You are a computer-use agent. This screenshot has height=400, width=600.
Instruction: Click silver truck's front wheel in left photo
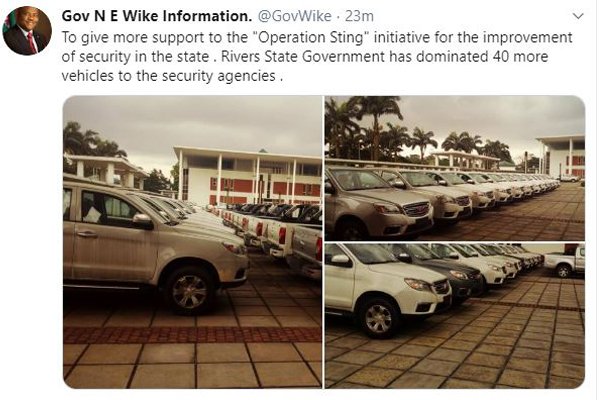pos(189,292)
